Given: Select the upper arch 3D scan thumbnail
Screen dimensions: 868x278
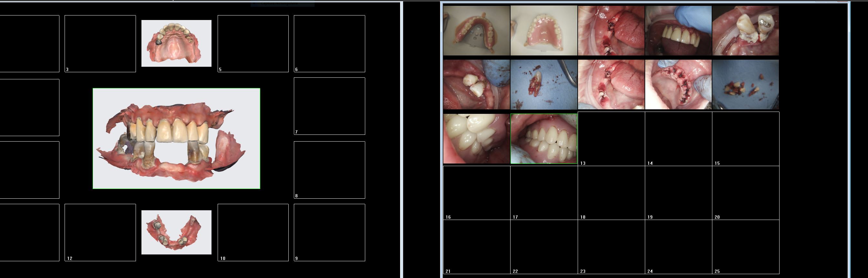Looking at the screenshot, I should point(176,44).
